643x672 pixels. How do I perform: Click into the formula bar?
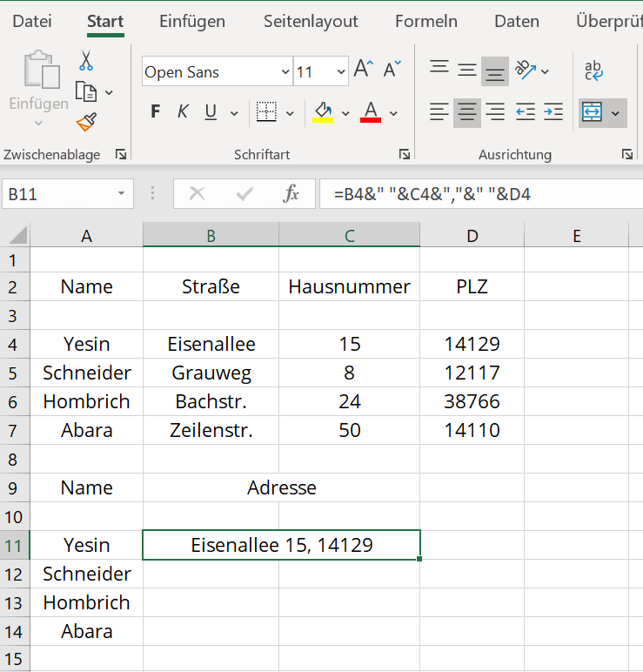pyautogui.click(x=481, y=194)
